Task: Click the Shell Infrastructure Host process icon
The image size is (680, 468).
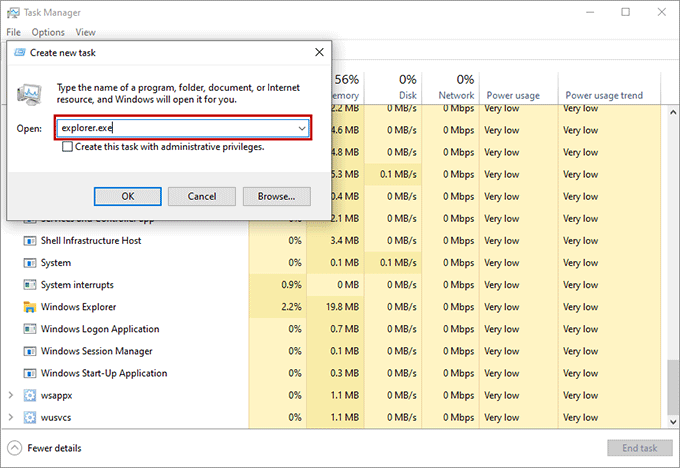Action: tap(29, 241)
